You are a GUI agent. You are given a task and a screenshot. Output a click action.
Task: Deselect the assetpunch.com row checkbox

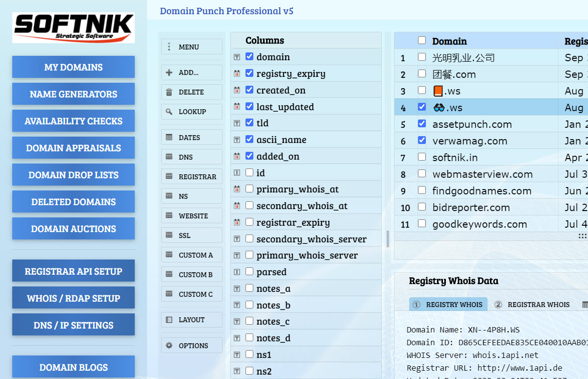tap(422, 124)
